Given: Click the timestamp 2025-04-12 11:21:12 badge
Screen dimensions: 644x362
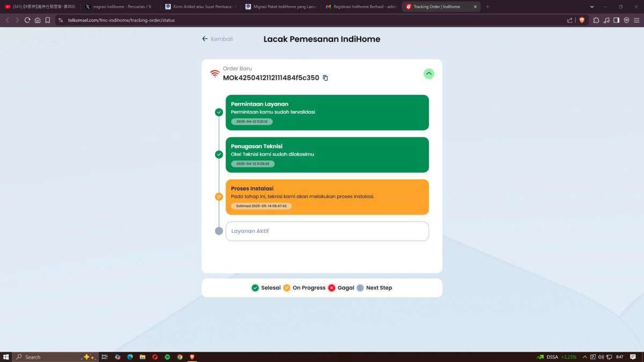Looking at the screenshot, I should 252,122.
